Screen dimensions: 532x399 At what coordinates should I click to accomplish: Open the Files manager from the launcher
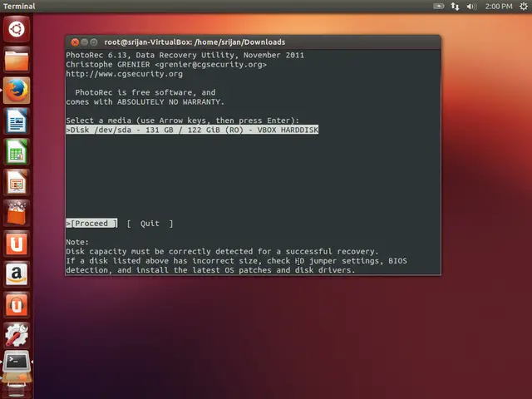click(x=17, y=60)
